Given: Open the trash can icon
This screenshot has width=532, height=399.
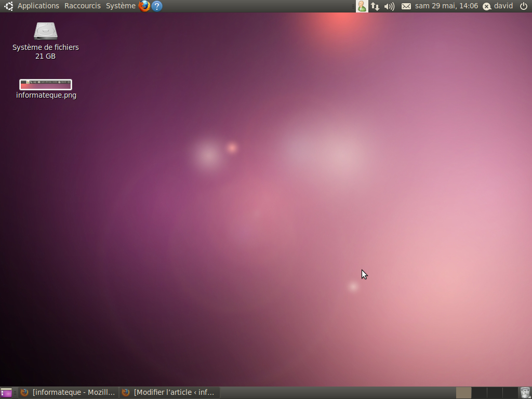Looking at the screenshot, I should click(525, 393).
